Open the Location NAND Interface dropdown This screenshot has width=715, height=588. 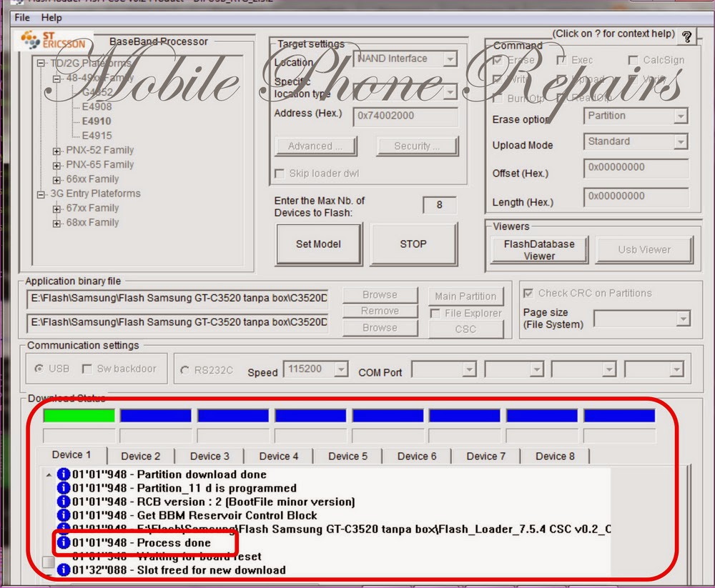[450, 59]
